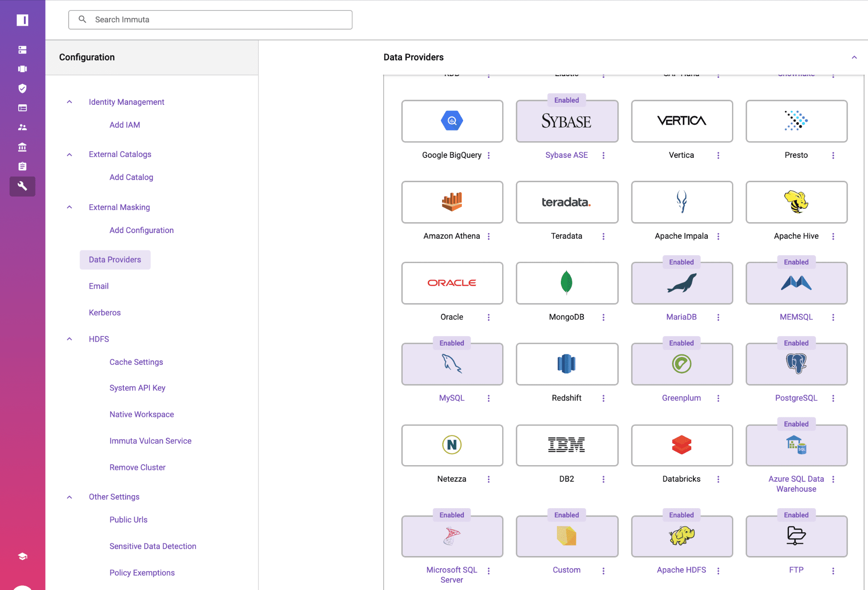Select the Redshift provider tile
This screenshot has height=590, width=868.
(567, 364)
